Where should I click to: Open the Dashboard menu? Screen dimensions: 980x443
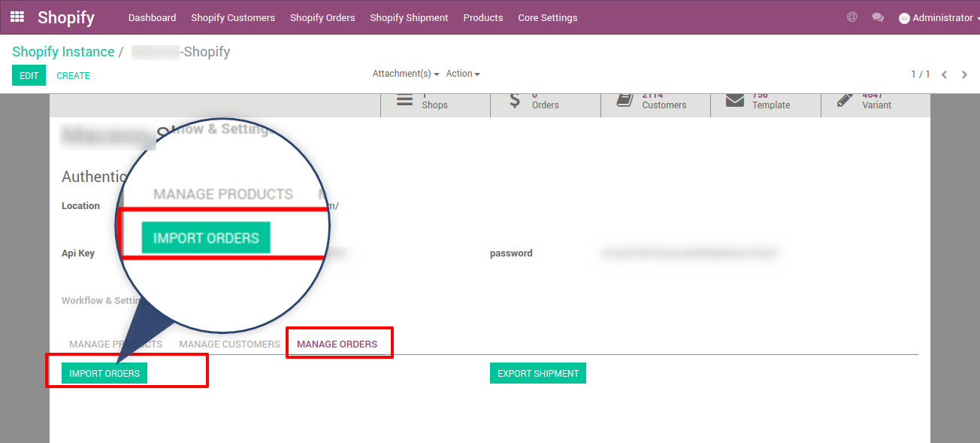[152, 17]
